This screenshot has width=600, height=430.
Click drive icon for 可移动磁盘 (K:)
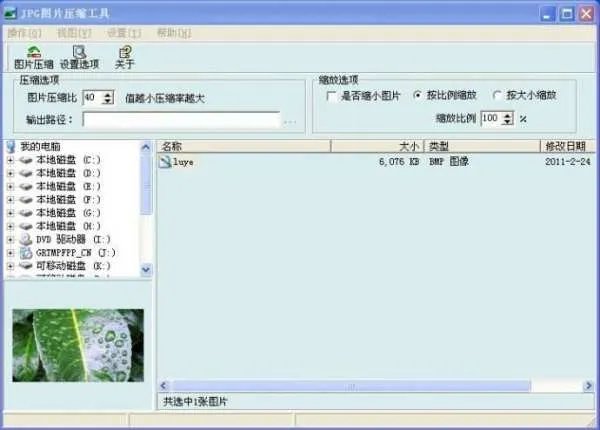[x=26, y=265]
